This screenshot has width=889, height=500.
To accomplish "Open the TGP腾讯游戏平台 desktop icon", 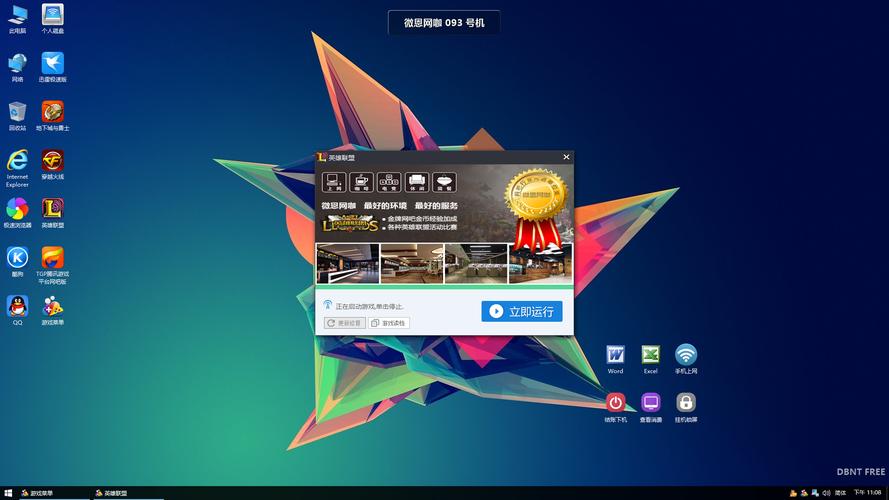I will [x=53, y=266].
